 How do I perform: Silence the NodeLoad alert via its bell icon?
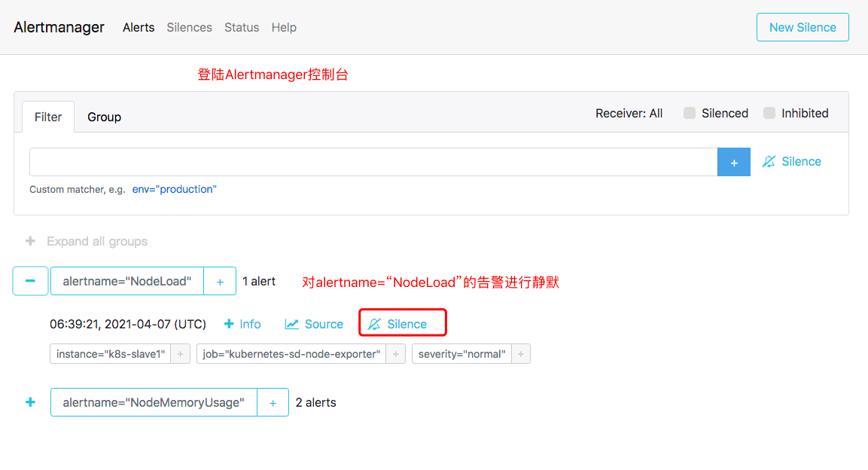pos(402,324)
